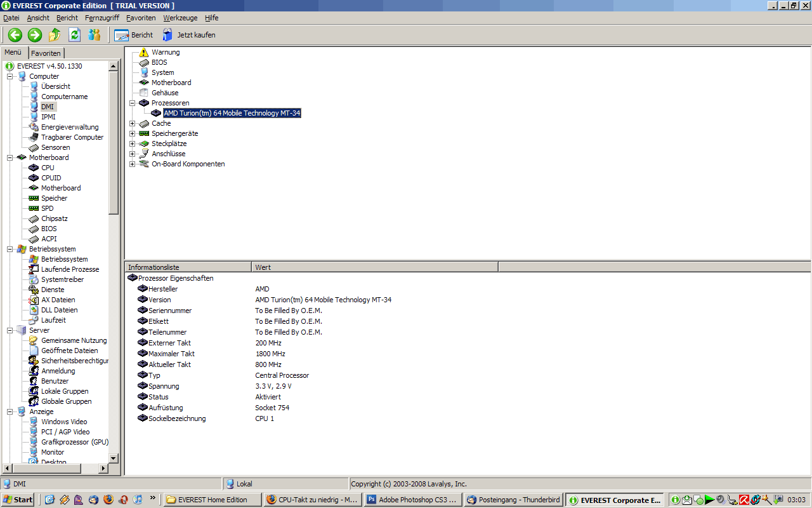Switch to the Menü sidebar tab
The height and width of the screenshot is (508, 812).
coord(13,53)
